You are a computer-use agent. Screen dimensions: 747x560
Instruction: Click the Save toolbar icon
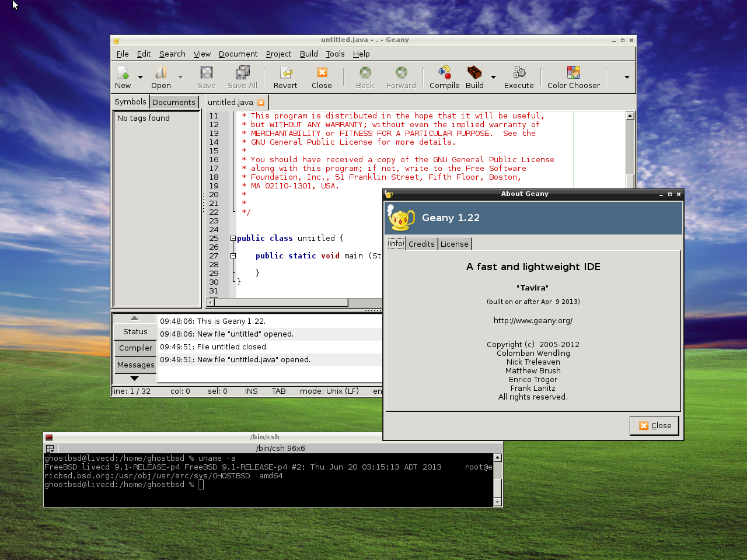click(x=206, y=72)
